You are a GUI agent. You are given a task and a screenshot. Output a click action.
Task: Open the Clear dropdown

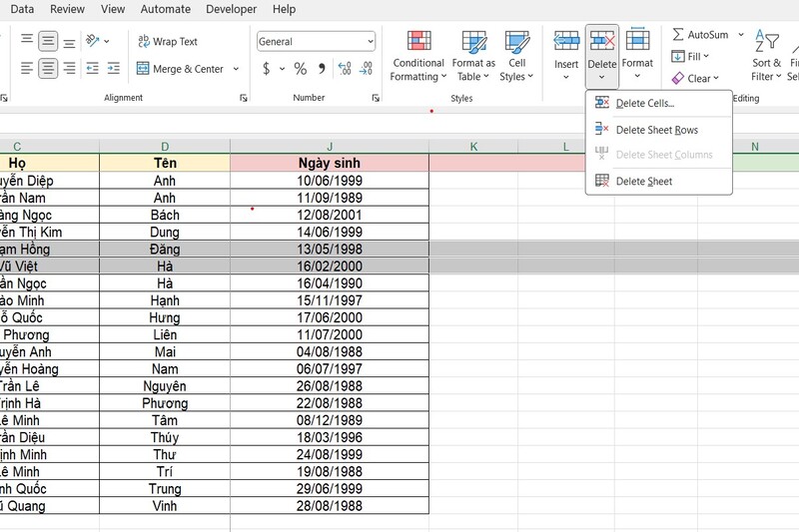(695, 79)
